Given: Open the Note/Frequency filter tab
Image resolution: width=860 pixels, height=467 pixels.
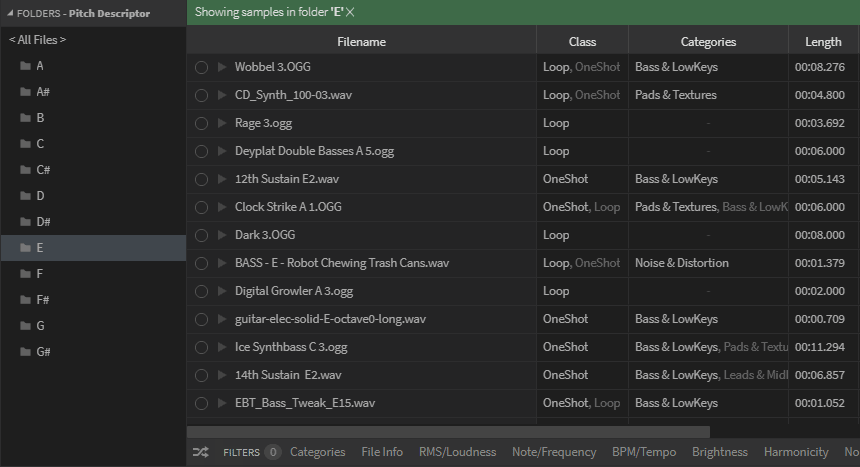Looking at the screenshot, I should point(553,452).
